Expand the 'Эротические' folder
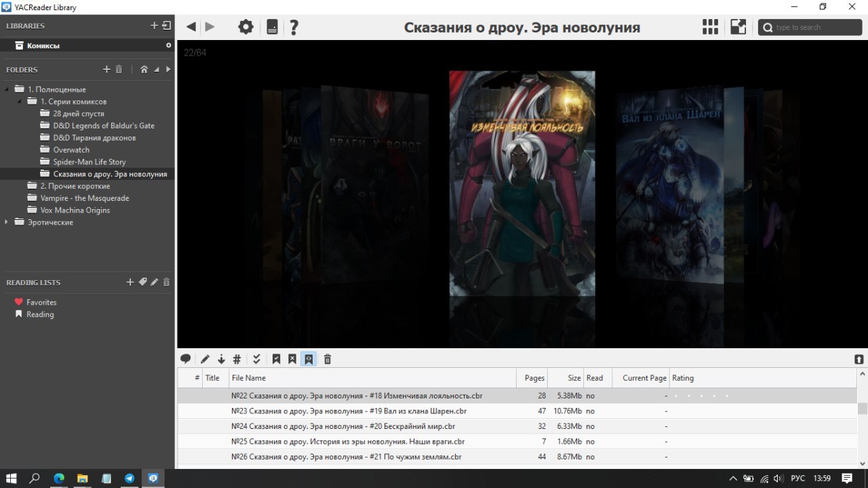This screenshot has height=488, width=868. click(x=7, y=222)
